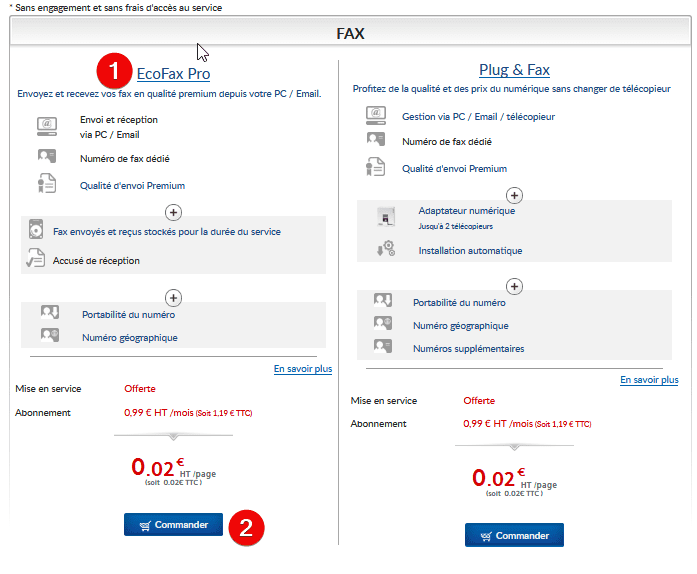Image resolution: width=697 pixels, height=574 pixels.
Task: Click Plug & Fax 0.02 € per page price
Action: pyautogui.click(x=514, y=482)
